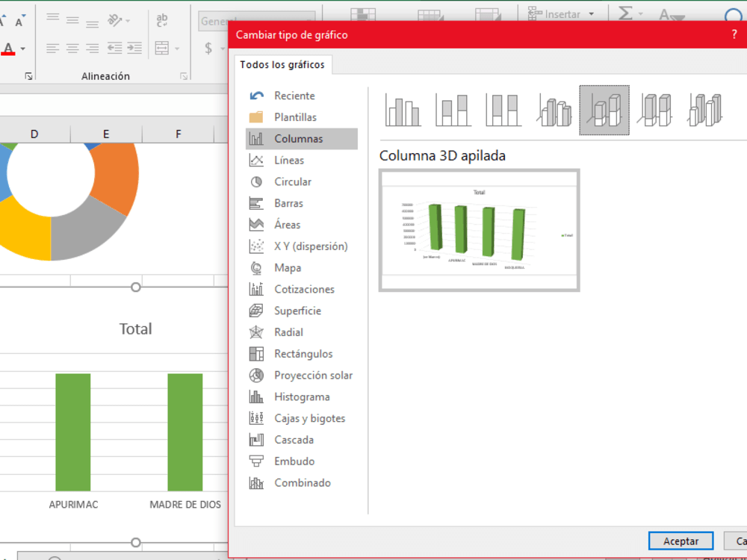This screenshot has width=747, height=560.
Task: Select the stacked column chart subtype
Action: 453,111
